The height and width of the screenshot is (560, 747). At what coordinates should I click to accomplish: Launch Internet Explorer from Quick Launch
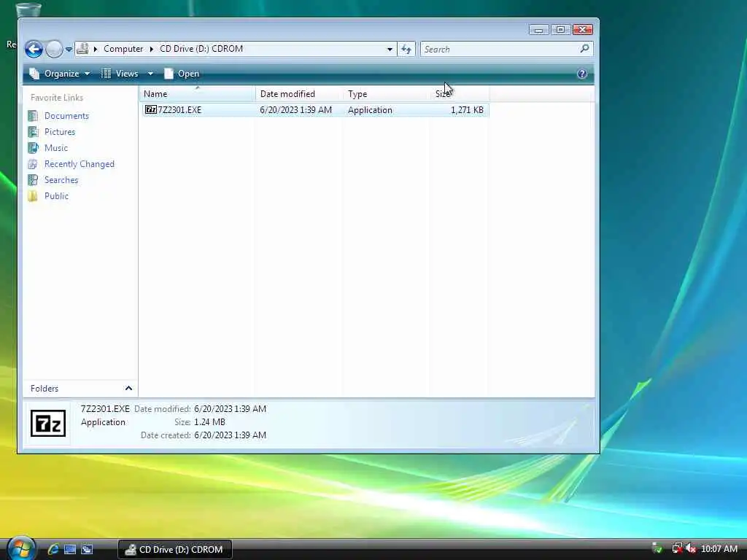53,550
